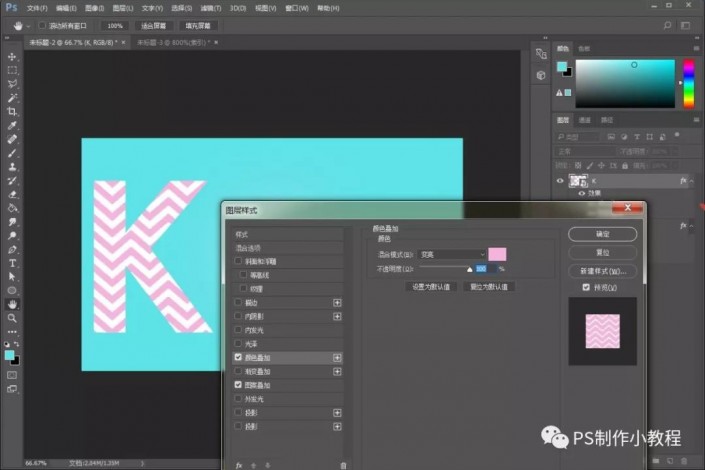Image resolution: width=705 pixels, height=470 pixels.
Task: Click the 新建样式 button
Action: pos(602,271)
